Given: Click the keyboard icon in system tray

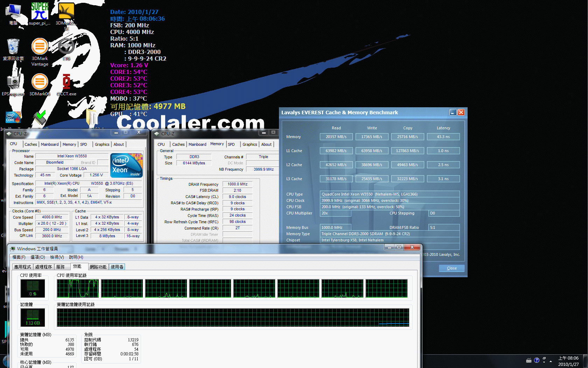Looking at the screenshot, I should click(x=529, y=360).
